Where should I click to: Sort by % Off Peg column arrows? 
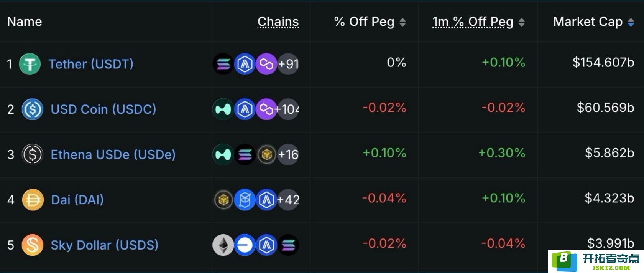tap(402, 22)
